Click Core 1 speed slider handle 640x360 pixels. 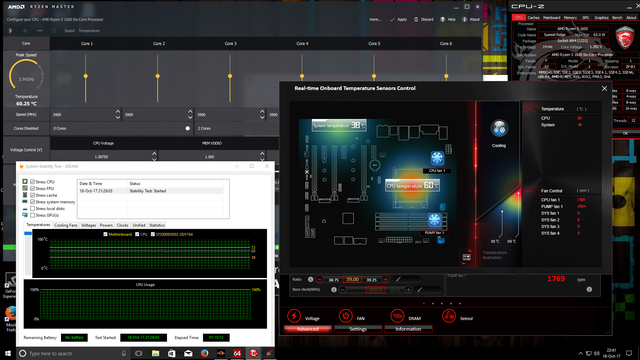coord(85,76)
